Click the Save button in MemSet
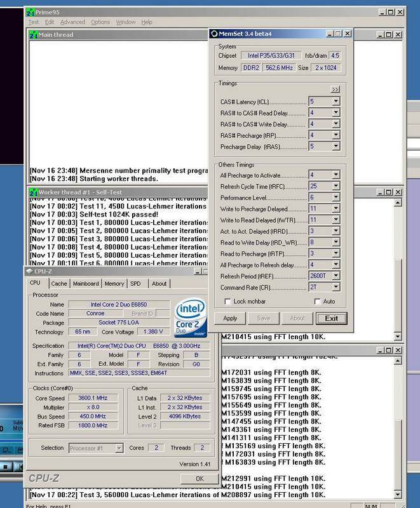 click(264, 318)
